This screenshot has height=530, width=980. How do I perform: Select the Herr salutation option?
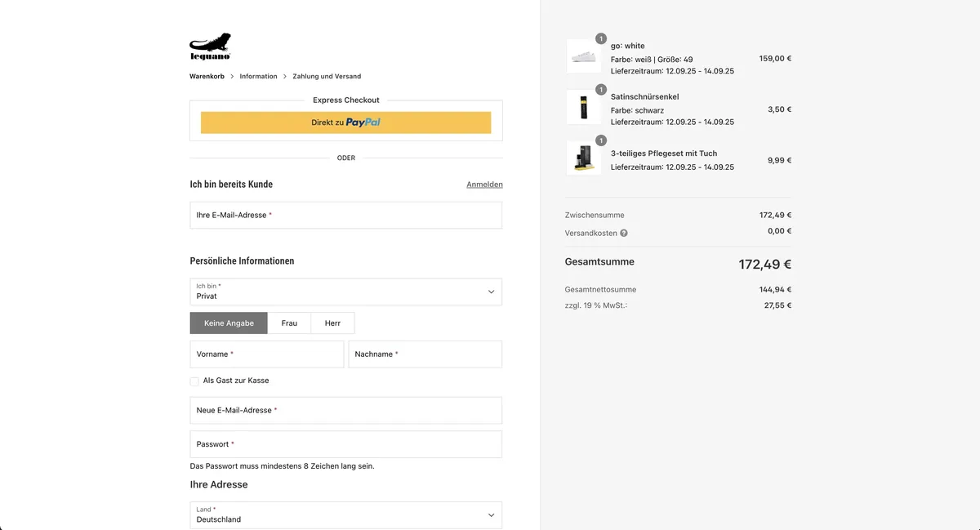click(332, 323)
